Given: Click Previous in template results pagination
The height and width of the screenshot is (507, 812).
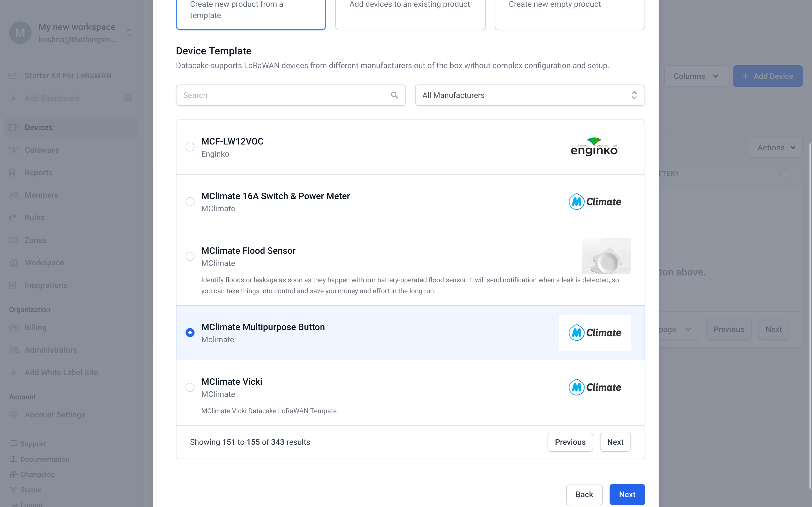Looking at the screenshot, I should click(x=570, y=442).
